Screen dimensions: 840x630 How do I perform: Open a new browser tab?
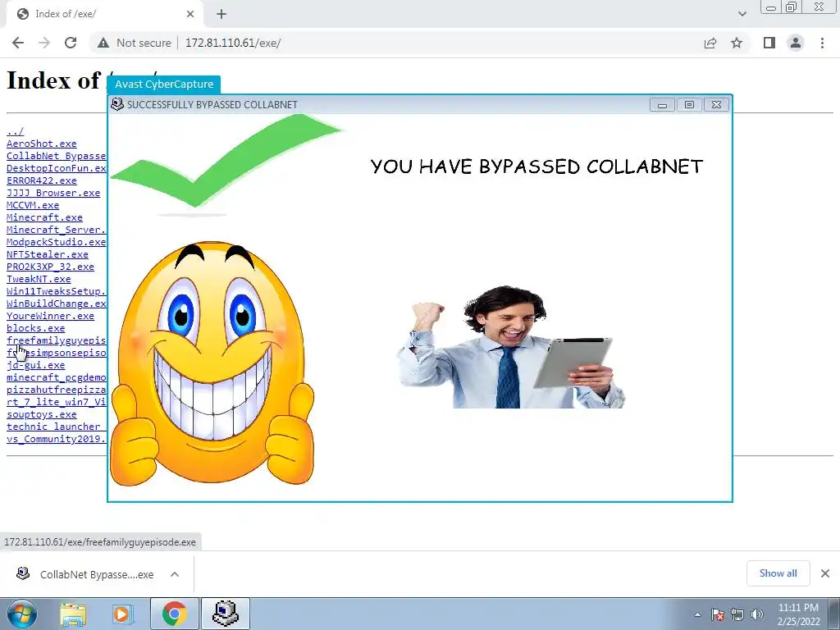pos(221,14)
